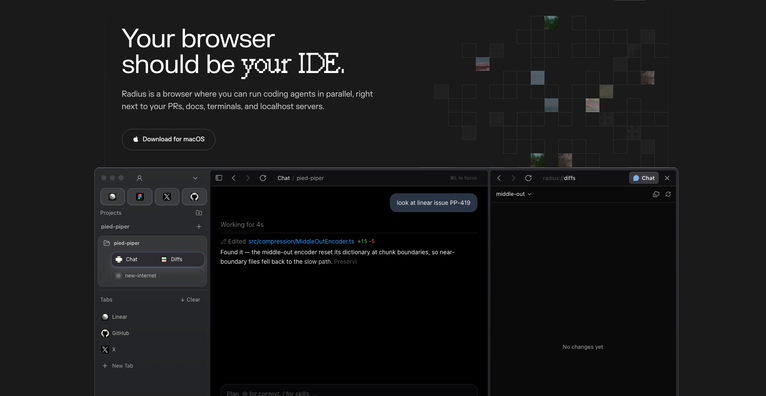
Task: Click the 'No changes yet' text
Action: coord(583,347)
